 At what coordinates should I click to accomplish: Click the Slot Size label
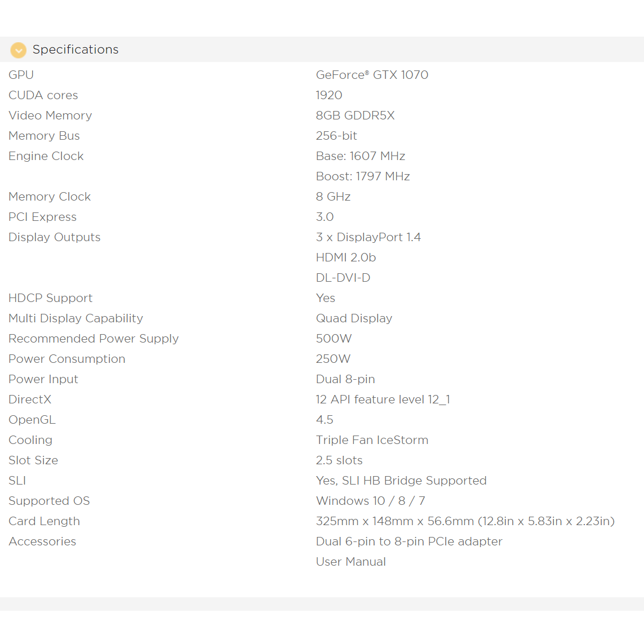tap(33, 460)
